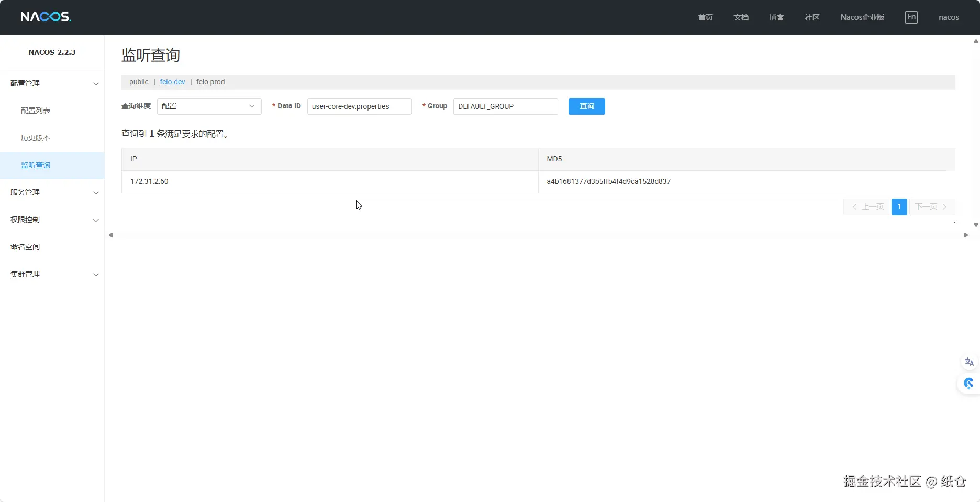Open 社区 in top navigation
Screen dimensions: 980x502
point(812,17)
